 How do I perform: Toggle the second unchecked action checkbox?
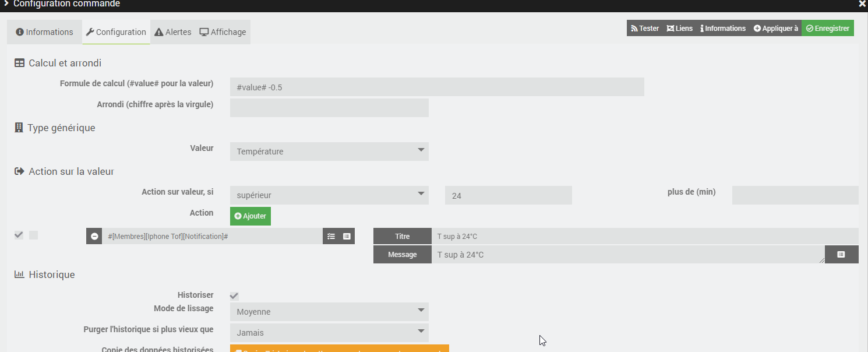pos(33,235)
